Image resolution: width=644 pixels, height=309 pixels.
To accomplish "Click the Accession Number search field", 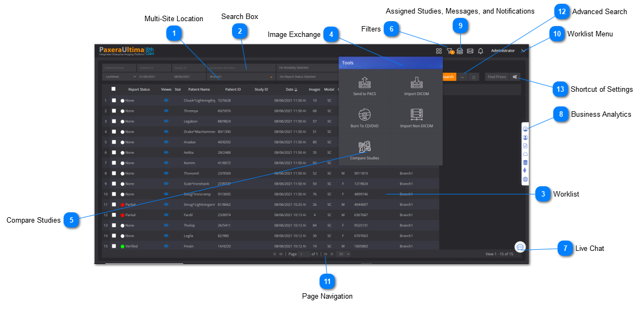I will pos(241,68).
